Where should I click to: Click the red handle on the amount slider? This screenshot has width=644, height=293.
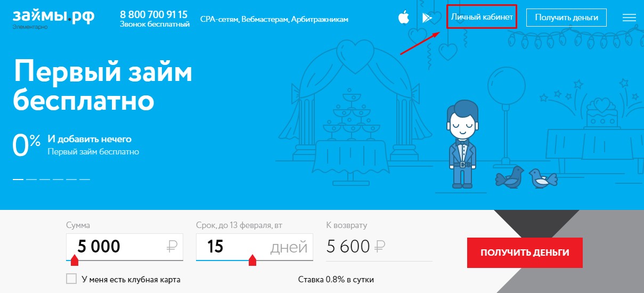click(x=75, y=260)
